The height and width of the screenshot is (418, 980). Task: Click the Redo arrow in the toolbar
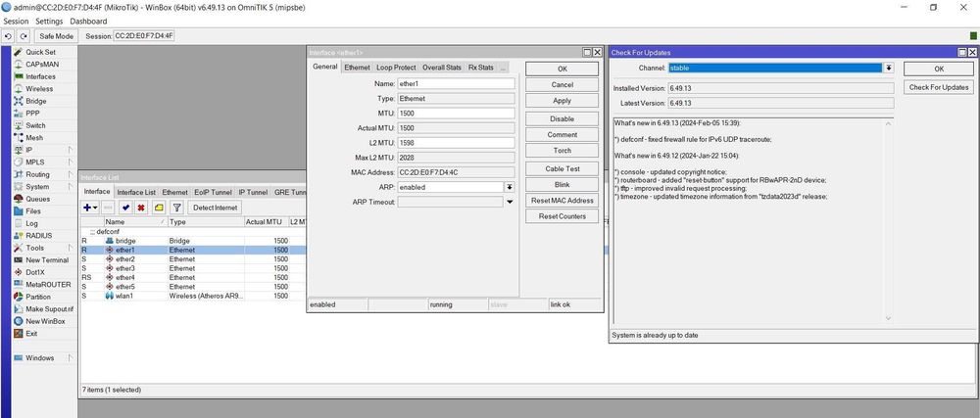(x=24, y=36)
